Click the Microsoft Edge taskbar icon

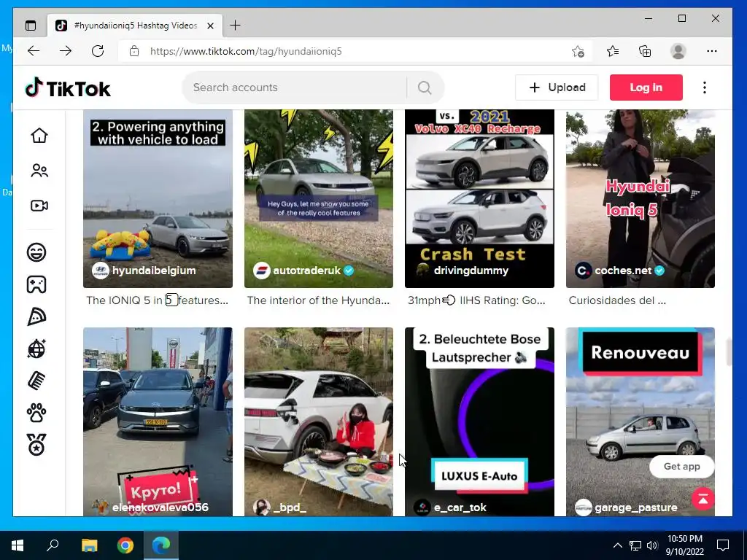[x=161, y=545]
